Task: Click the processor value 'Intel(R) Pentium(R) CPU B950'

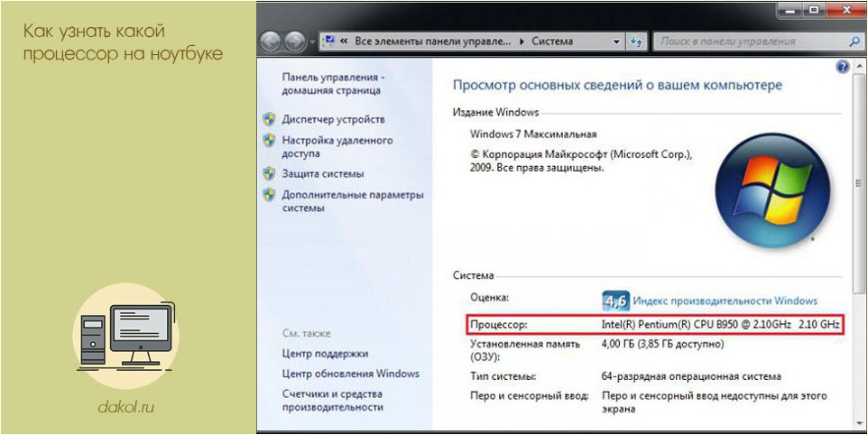Action: (x=671, y=325)
